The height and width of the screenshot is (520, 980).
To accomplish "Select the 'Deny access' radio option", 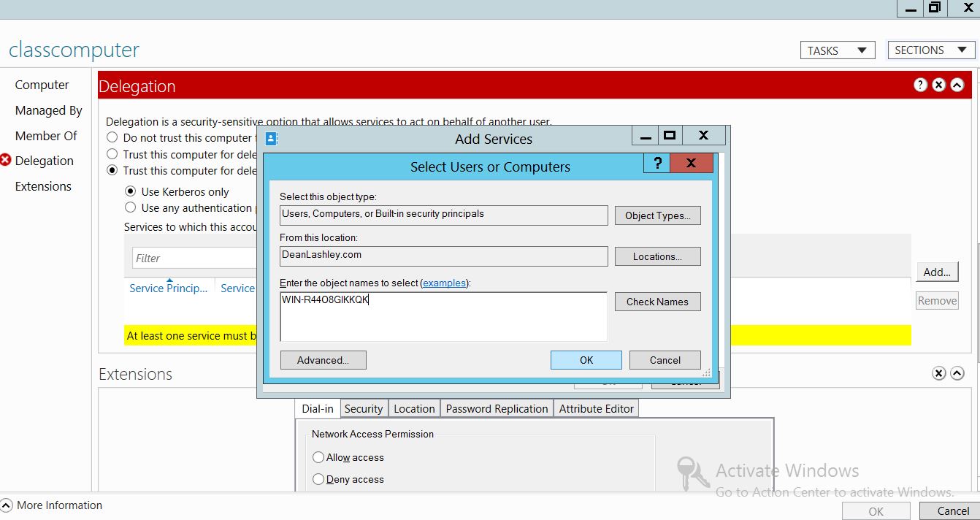I will 318,479.
